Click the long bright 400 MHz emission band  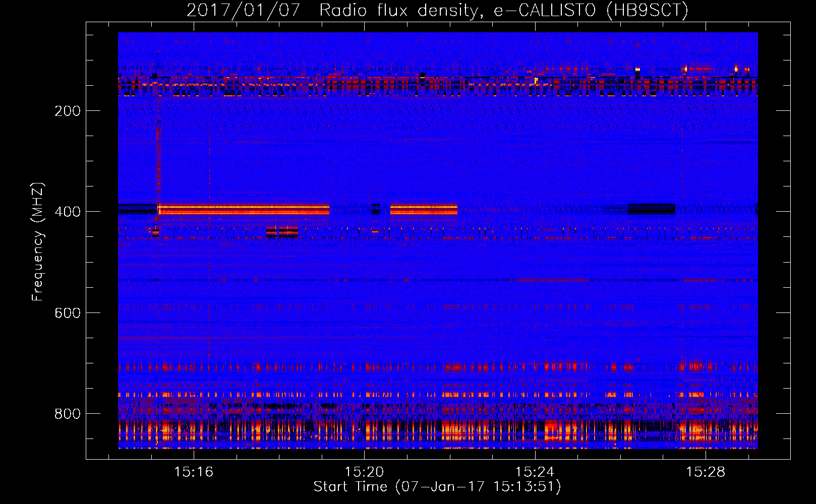pyautogui.click(x=244, y=209)
